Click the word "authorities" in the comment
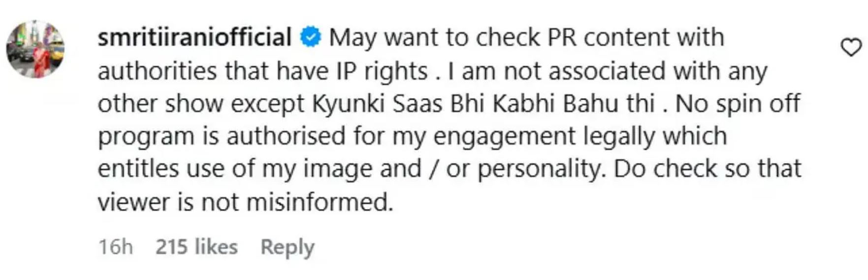 tap(157, 71)
